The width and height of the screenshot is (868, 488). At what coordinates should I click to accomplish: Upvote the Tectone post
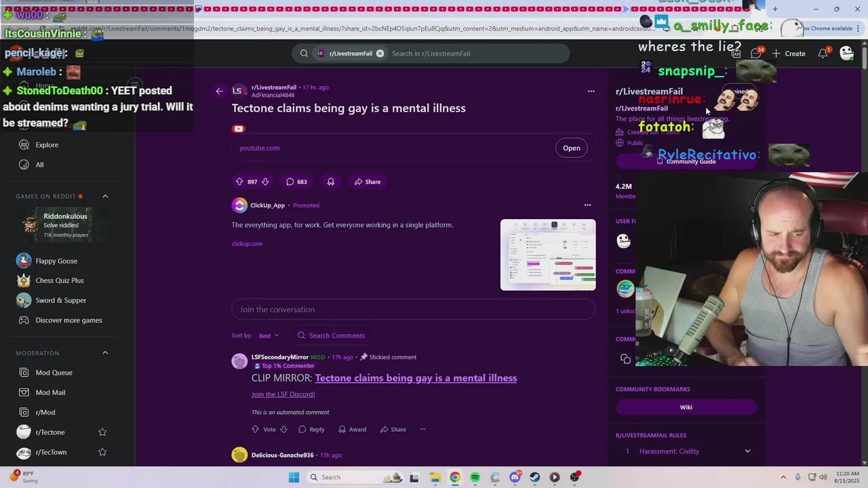point(239,182)
